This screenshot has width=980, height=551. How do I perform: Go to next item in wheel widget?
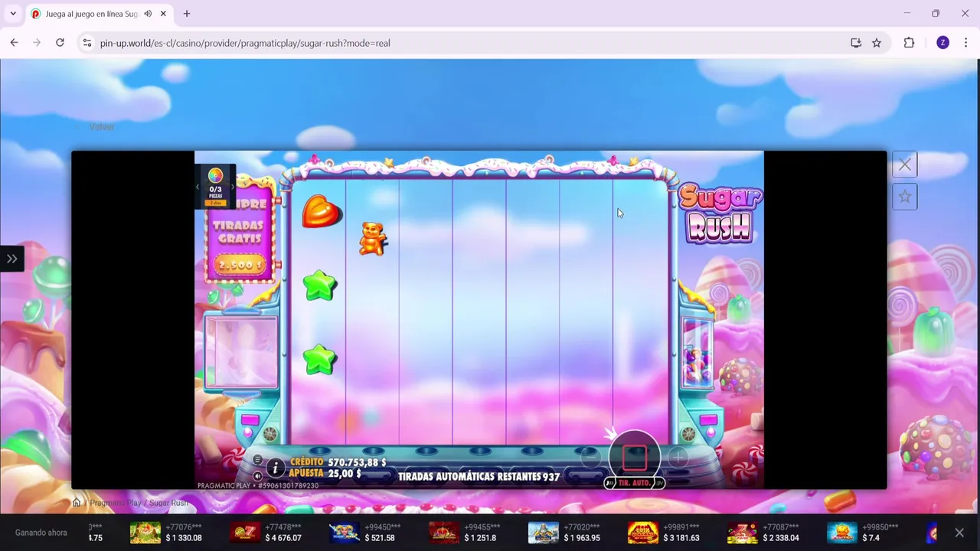coord(233,187)
